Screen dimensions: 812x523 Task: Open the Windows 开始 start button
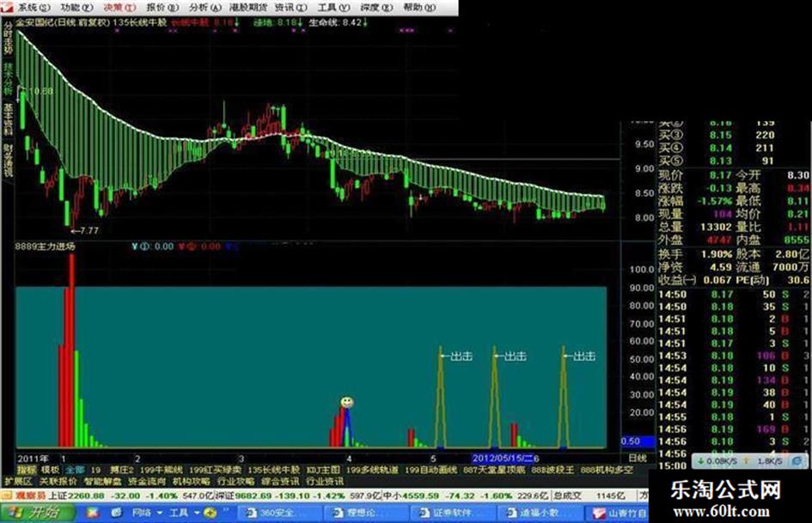click(36, 514)
